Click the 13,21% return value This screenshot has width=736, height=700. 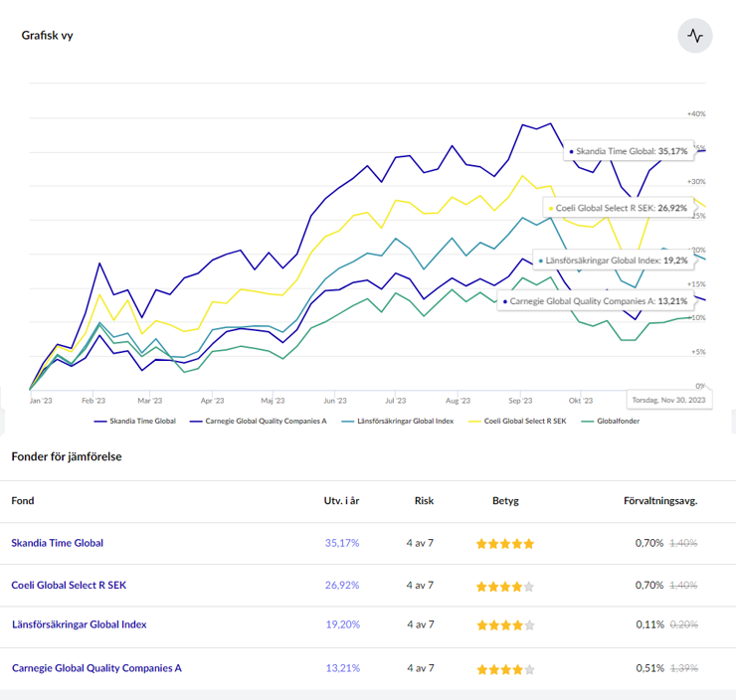(343, 668)
